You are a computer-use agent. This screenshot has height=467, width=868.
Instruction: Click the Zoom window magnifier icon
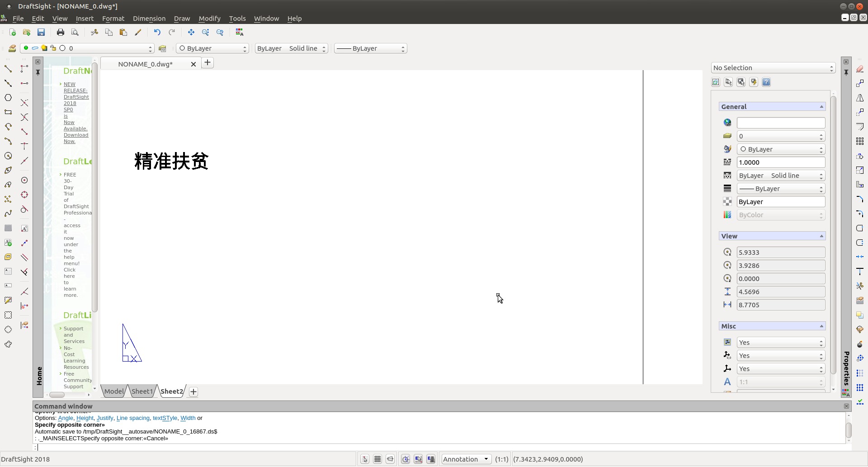click(x=206, y=32)
